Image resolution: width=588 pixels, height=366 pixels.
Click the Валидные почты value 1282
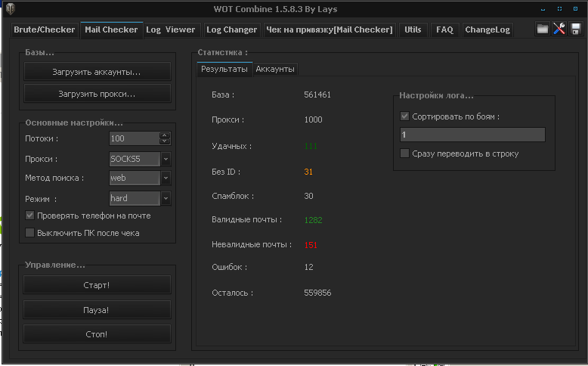313,220
